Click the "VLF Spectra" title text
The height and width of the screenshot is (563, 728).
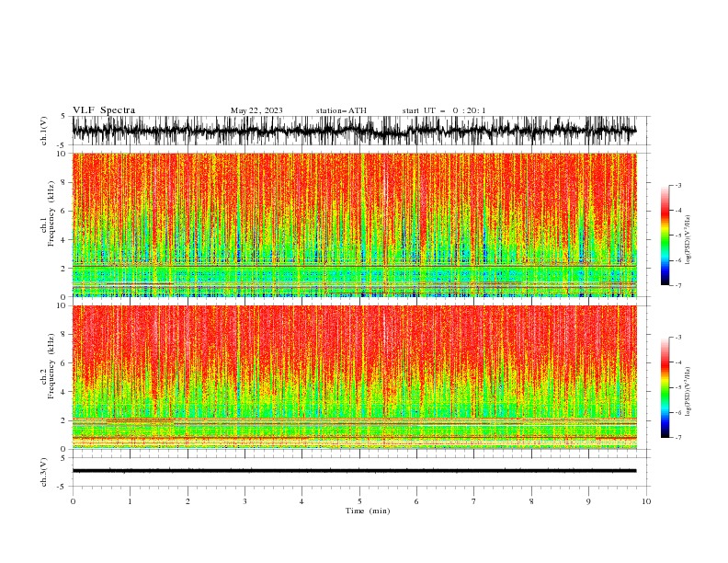[x=104, y=110]
